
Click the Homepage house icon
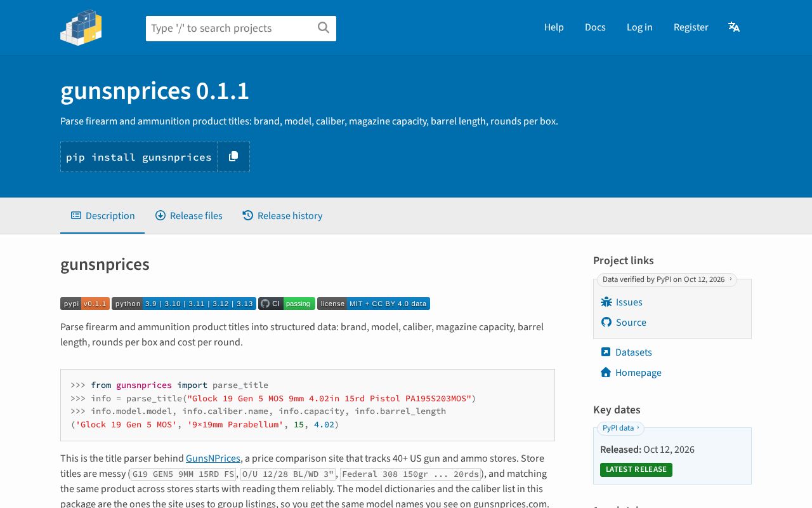click(606, 373)
